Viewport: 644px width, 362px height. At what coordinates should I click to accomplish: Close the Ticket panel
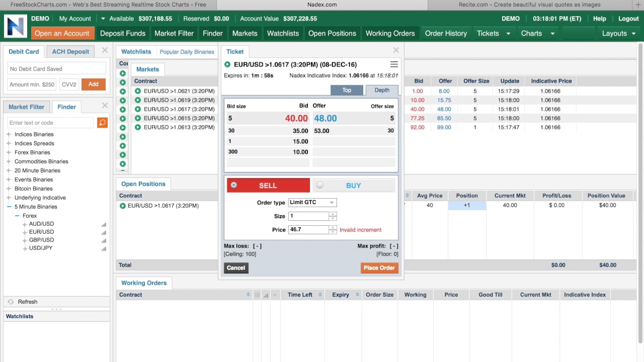pyautogui.click(x=396, y=50)
